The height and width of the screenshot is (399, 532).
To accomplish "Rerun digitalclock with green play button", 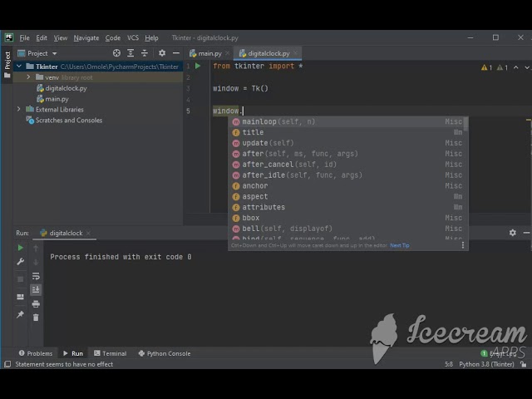I will pos(20,248).
